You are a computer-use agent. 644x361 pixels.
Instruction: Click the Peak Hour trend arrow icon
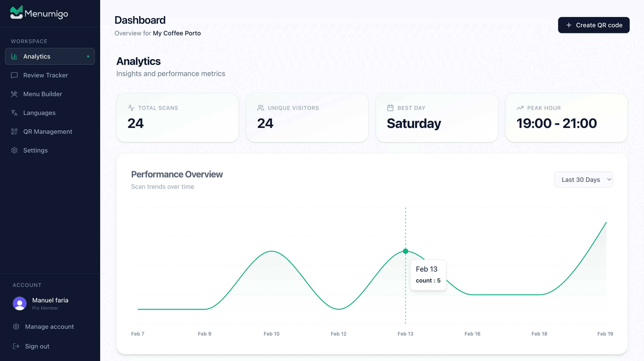(520, 108)
